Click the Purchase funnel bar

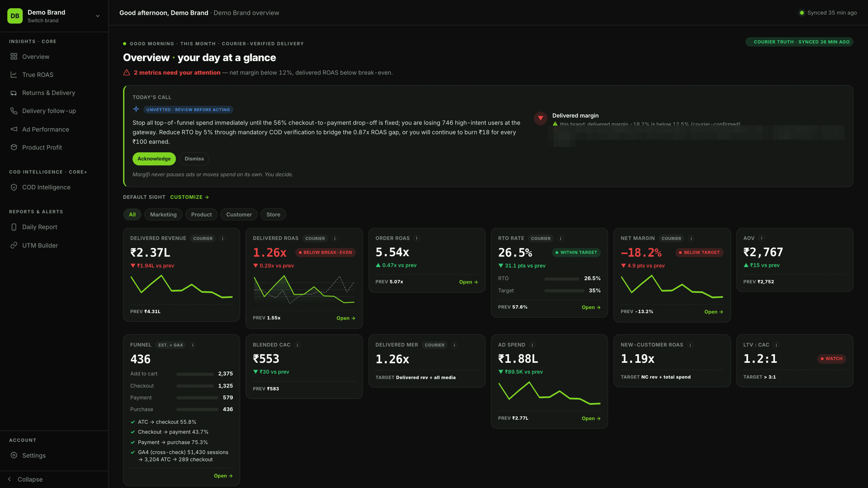(197, 410)
